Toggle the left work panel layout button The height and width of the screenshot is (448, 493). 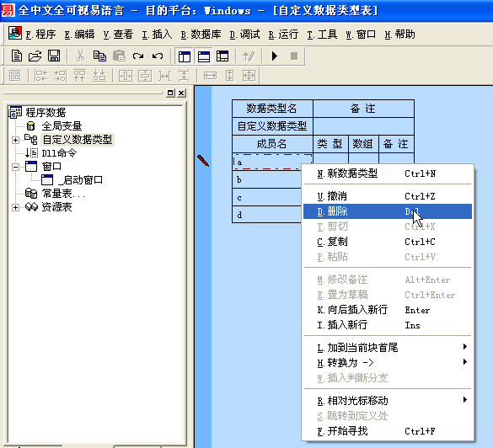[185, 56]
